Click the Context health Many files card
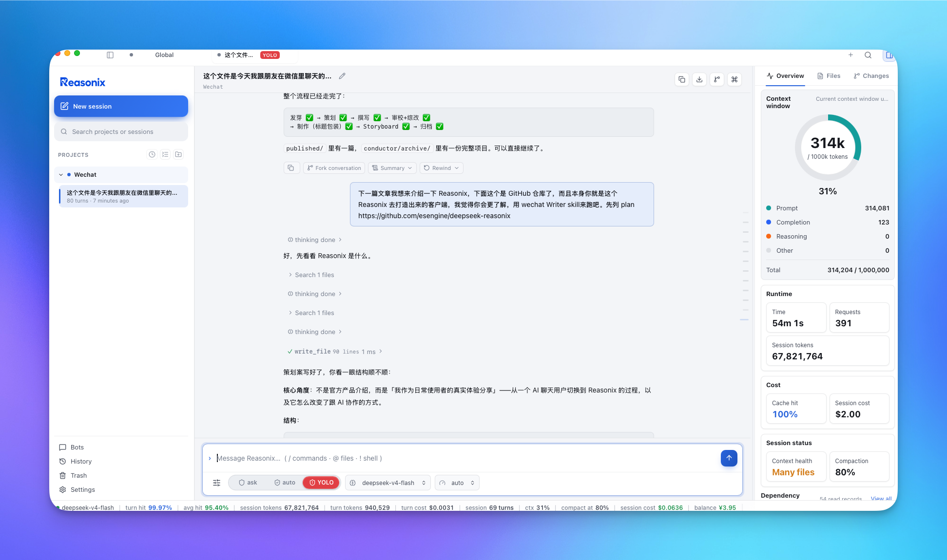The width and height of the screenshot is (947, 560). [796, 467]
